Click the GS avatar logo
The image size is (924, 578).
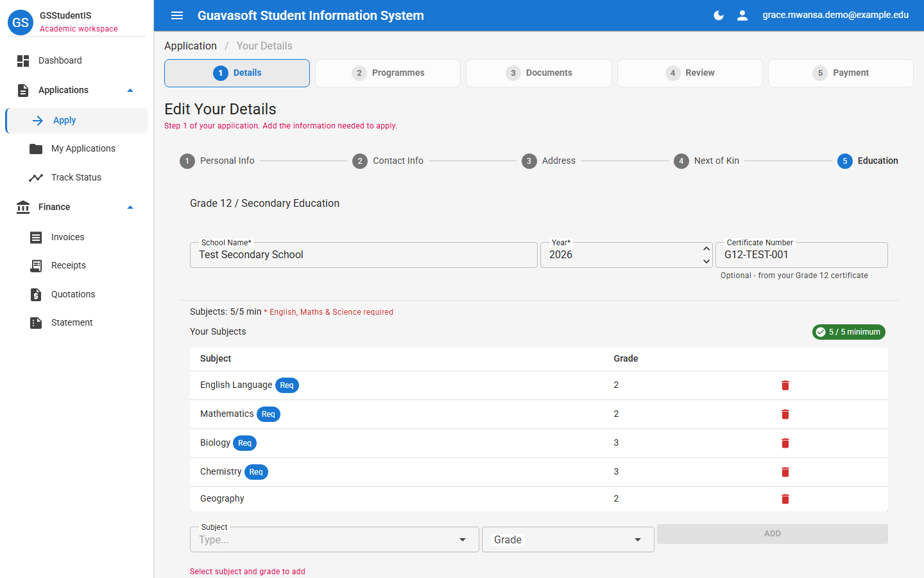pos(21,22)
